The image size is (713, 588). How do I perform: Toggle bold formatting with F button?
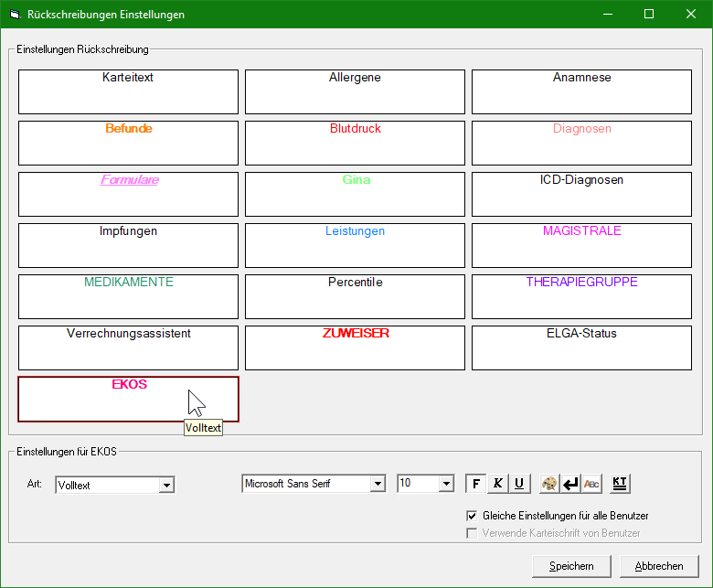click(x=475, y=484)
